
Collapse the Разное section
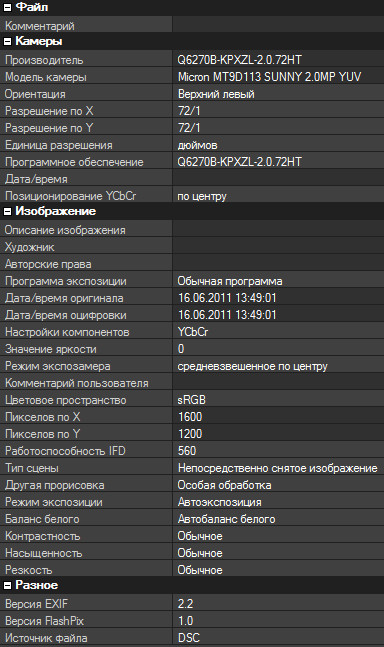coord(7,585)
